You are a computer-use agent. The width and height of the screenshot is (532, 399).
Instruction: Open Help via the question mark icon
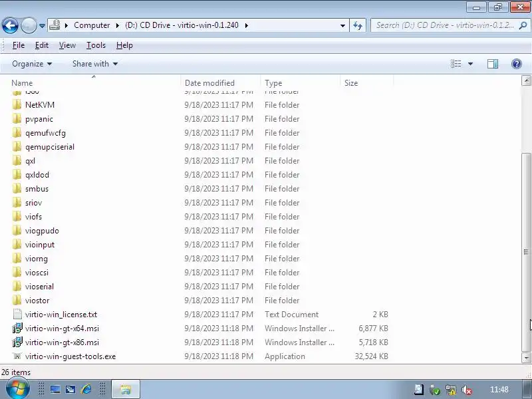(x=517, y=64)
